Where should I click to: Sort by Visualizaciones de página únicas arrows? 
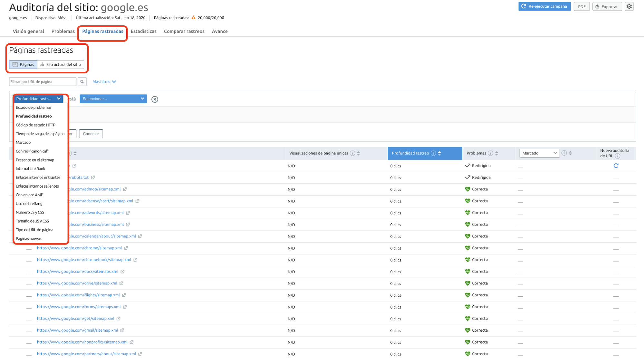tap(358, 153)
